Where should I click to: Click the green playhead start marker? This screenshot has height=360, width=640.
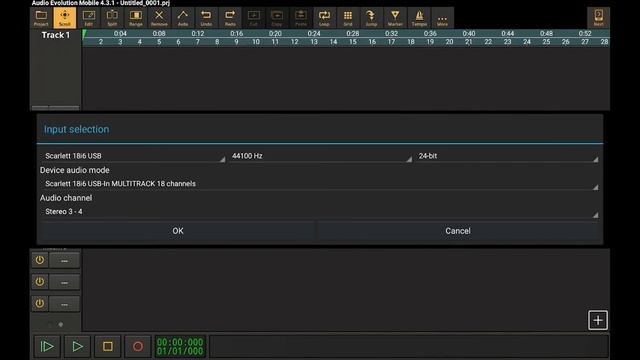pyautogui.click(x=84, y=34)
